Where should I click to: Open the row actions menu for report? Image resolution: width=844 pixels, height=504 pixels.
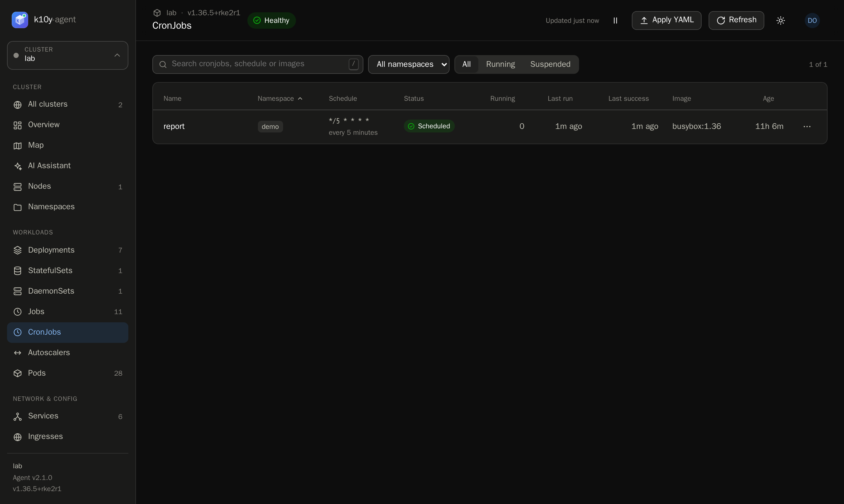807,126
